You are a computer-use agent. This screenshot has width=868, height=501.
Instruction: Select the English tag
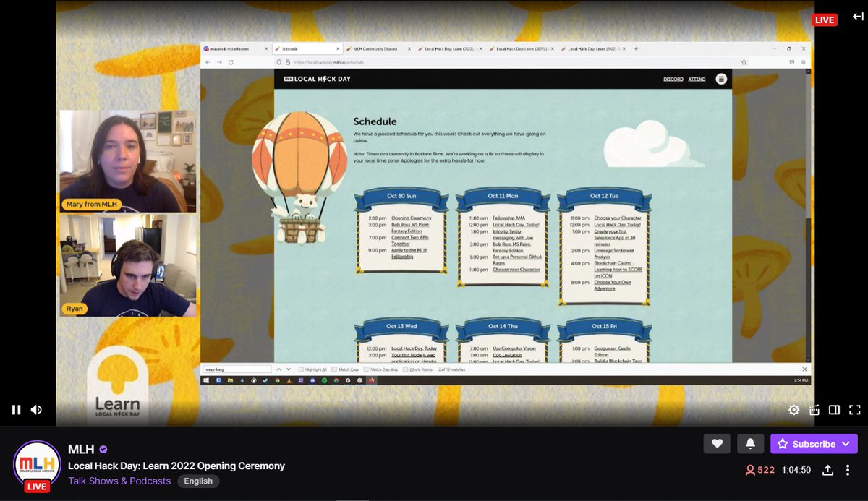198,481
